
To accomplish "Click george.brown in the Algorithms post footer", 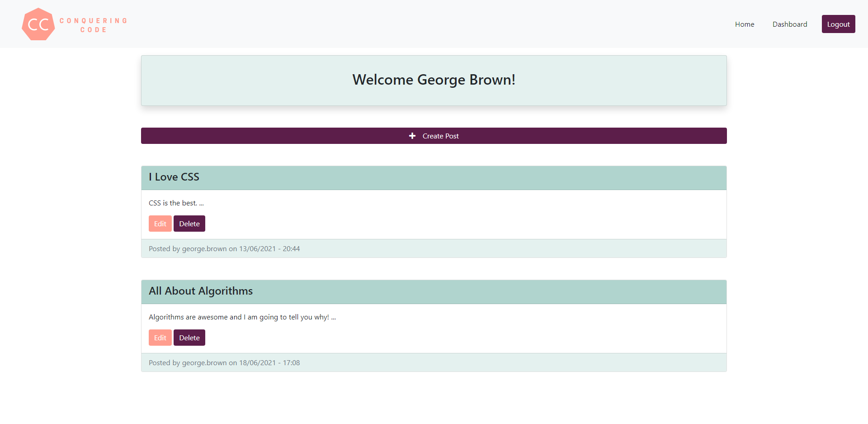I will pos(204,363).
